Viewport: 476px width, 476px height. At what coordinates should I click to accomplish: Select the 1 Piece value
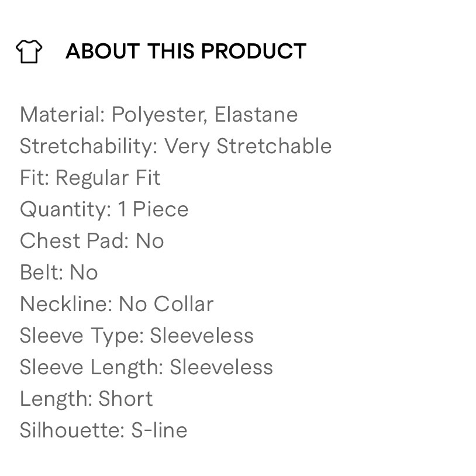click(153, 209)
